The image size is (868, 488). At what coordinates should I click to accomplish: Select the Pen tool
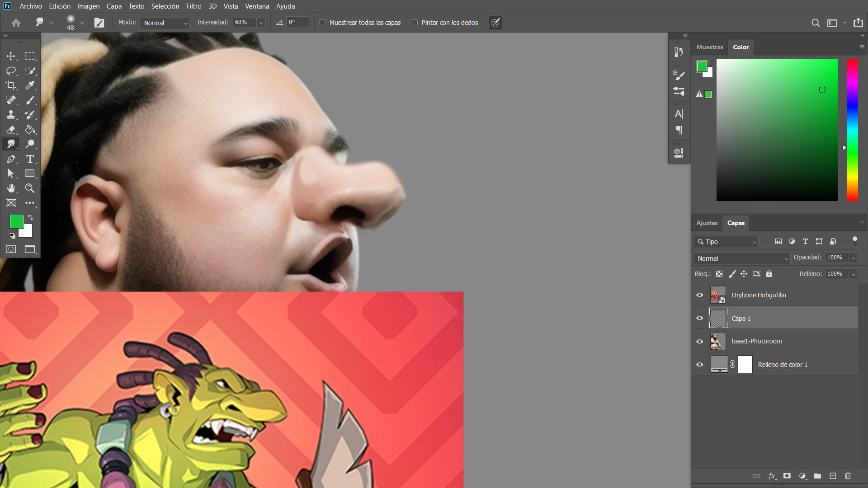tap(11, 159)
